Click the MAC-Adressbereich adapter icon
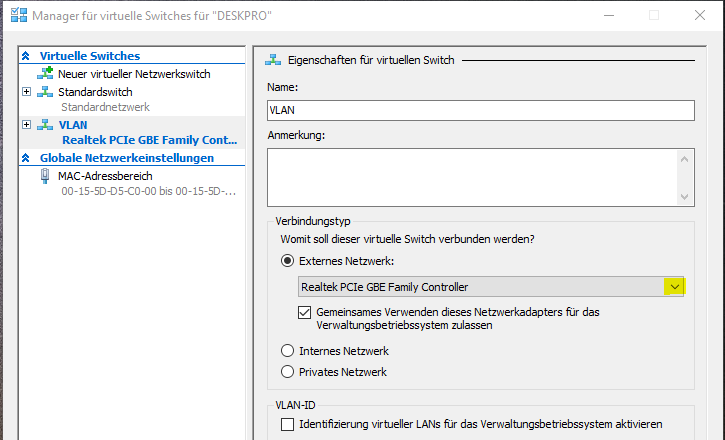Screen dimensions: 725x440 45,176
